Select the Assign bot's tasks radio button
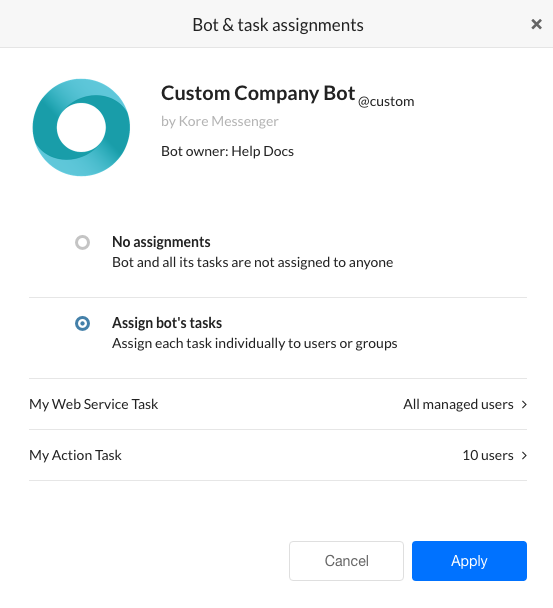Screen dimensions: 553x608 82,323
